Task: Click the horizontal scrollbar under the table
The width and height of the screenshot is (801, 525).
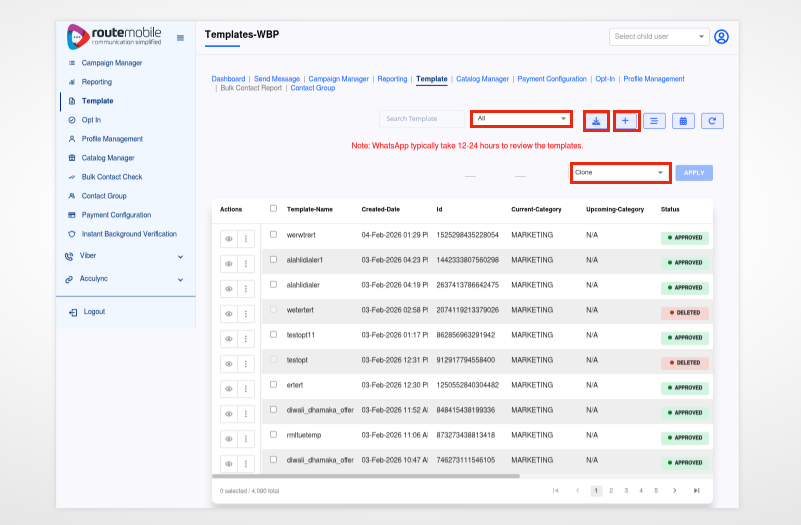Action: (366, 476)
